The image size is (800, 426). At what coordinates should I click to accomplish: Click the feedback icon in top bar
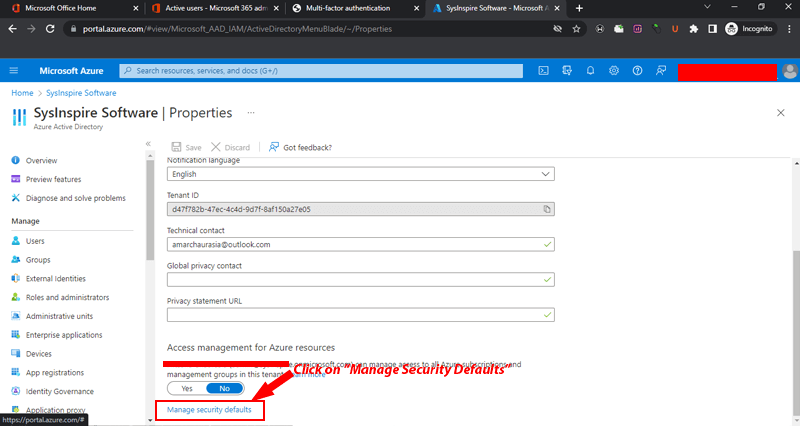click(x=660, y=71)
